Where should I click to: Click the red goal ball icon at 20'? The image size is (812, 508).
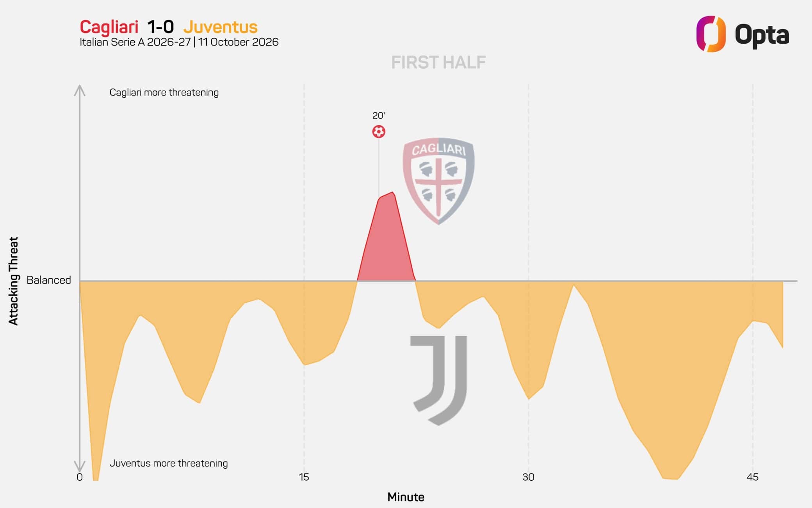pyautogui.click(x=378, y=131)
